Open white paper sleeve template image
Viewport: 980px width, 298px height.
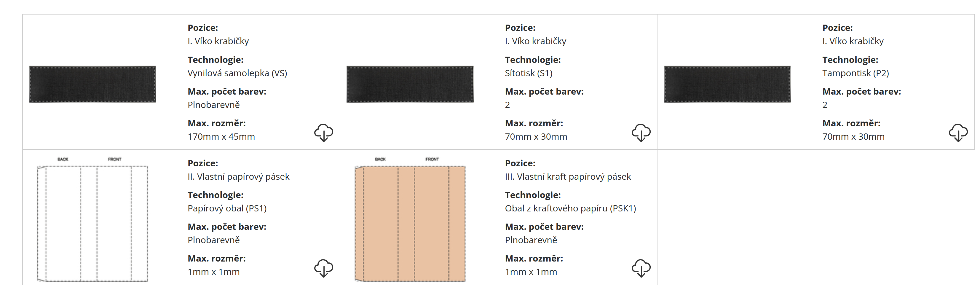[x=92, y=220]
